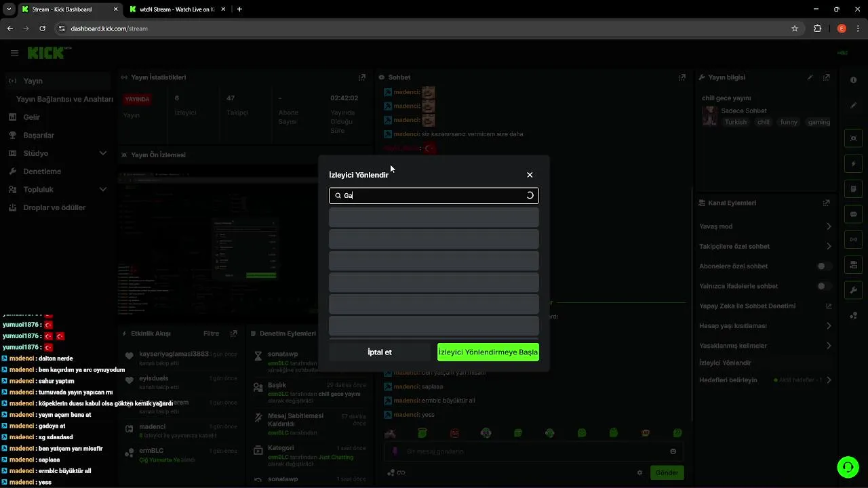Pop out the Sohbet panel
The image size is (868, 488).
(682, 77)
